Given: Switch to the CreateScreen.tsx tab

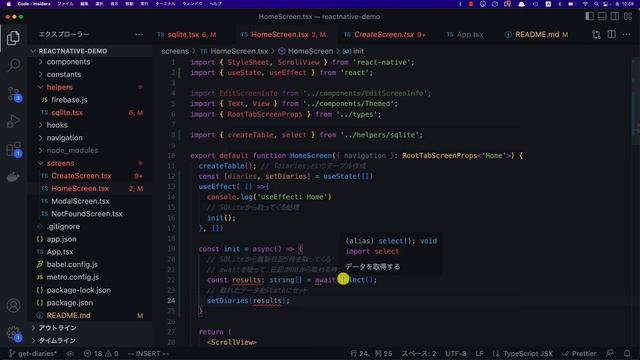Looking at the screenshot, I should tap(384, 35).
